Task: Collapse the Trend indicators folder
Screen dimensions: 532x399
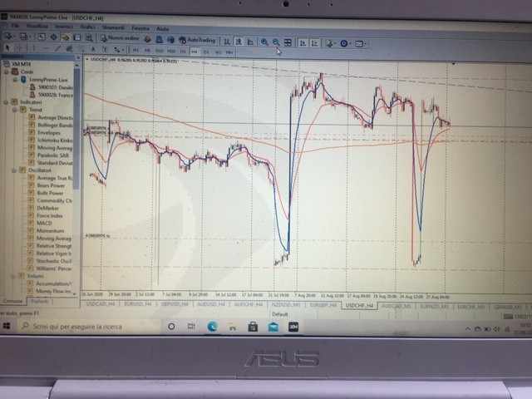Action: 15,110
